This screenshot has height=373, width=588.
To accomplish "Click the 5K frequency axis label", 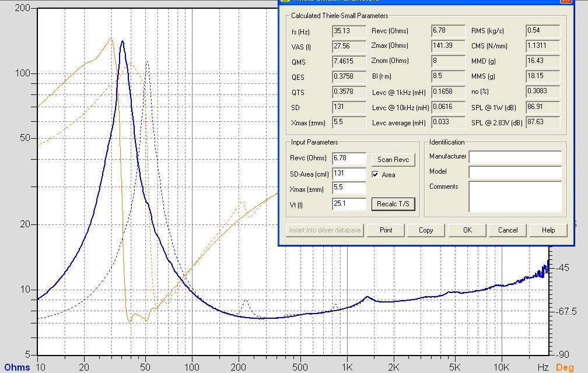I will 454,367.
